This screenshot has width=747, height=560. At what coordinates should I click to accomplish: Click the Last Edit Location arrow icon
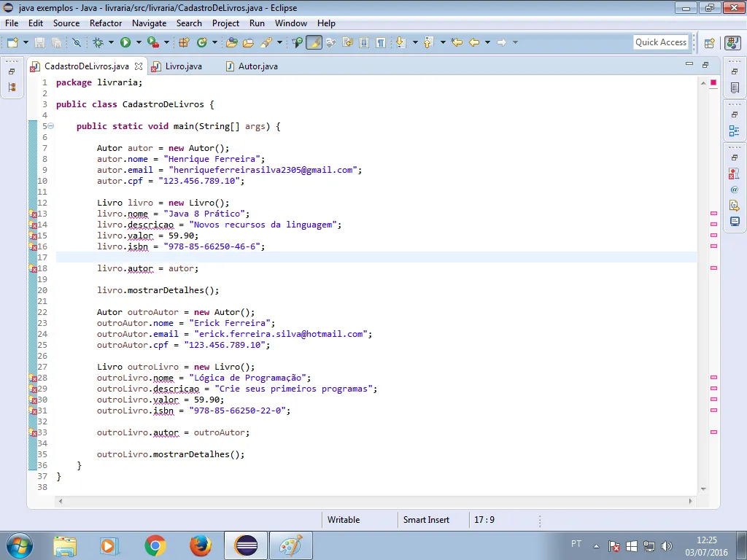pyautogui.click(x=457, y=42)
